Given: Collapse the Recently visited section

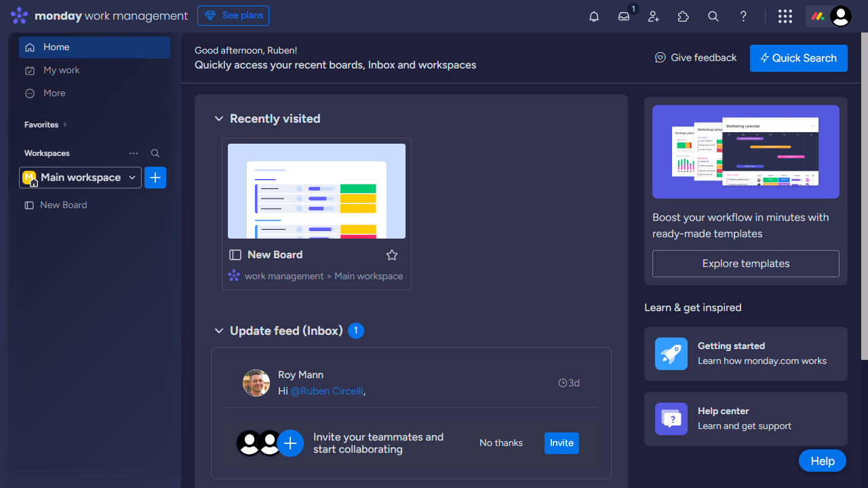Looking at the screenshot, I should [219, 119].
